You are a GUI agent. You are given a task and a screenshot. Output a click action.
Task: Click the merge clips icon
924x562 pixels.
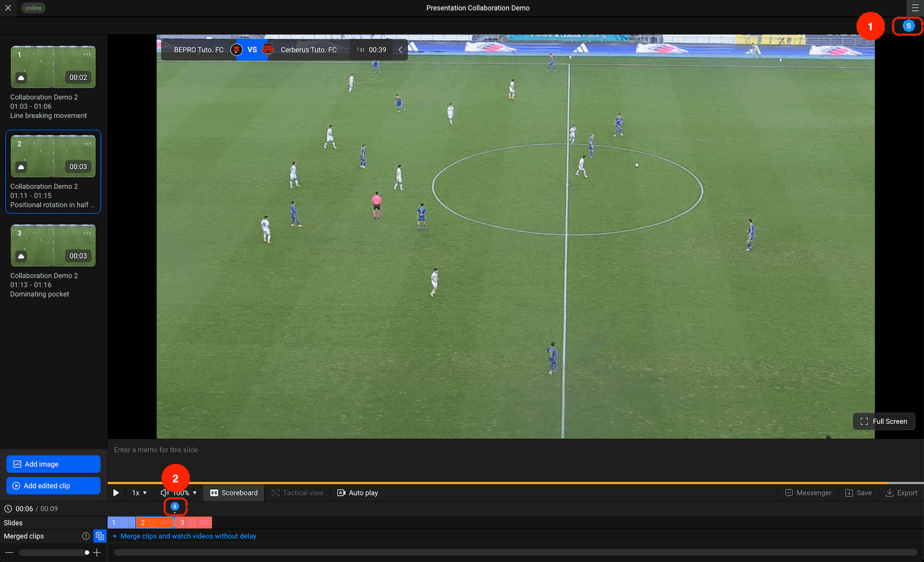tap(100, 536)
